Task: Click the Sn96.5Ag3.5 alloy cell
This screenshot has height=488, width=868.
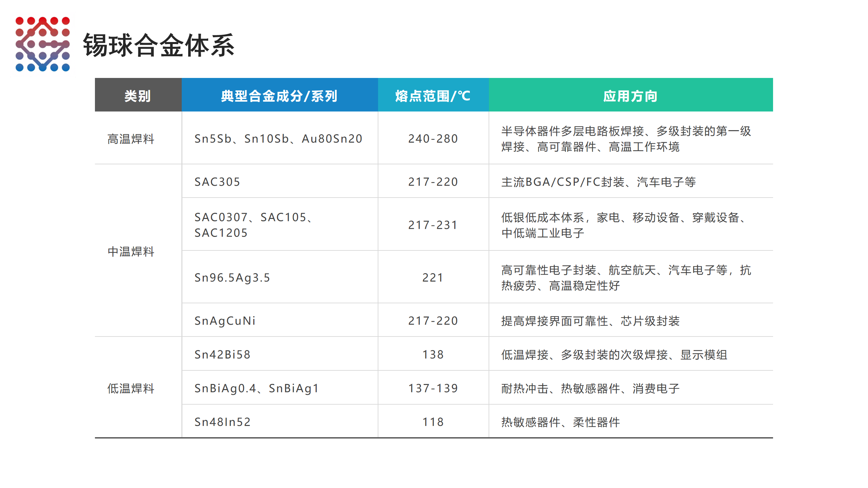Action: click(x=232, y=278)
